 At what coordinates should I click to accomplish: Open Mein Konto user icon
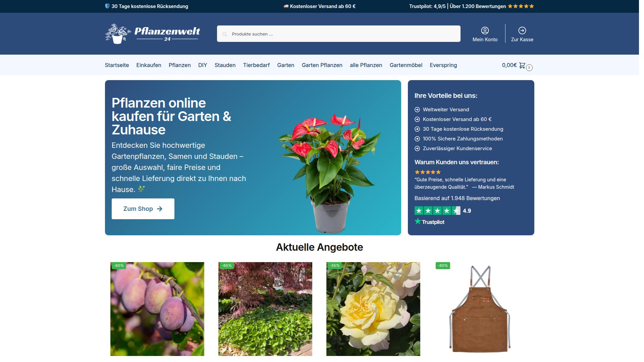coord(485,31)
